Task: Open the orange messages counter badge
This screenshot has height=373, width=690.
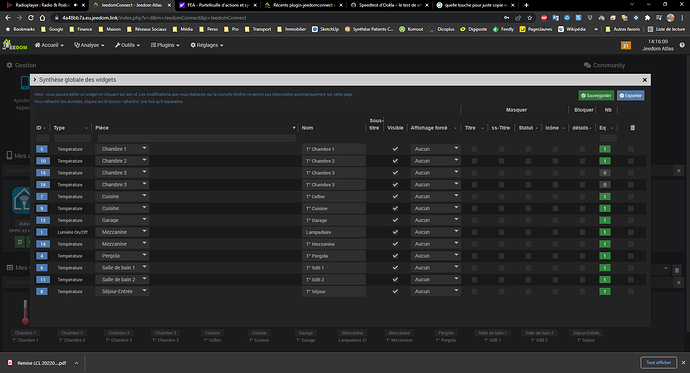Action: (x=625, y=45)
